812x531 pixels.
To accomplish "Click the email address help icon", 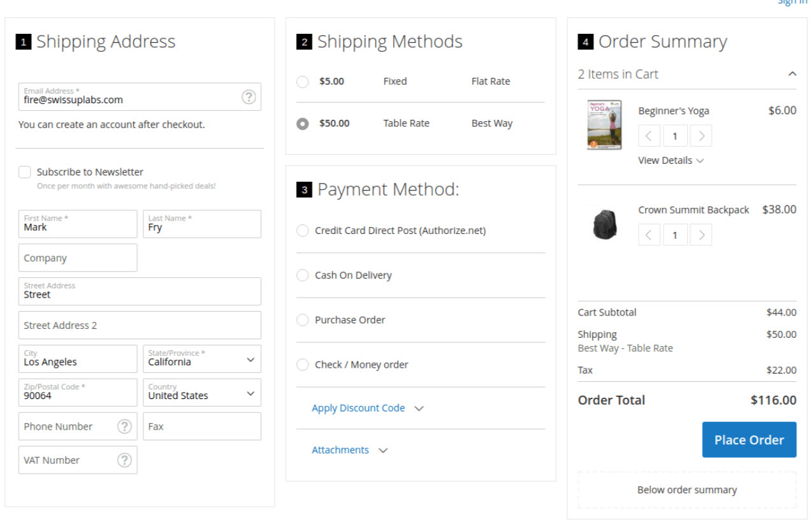I will (249, 97).
